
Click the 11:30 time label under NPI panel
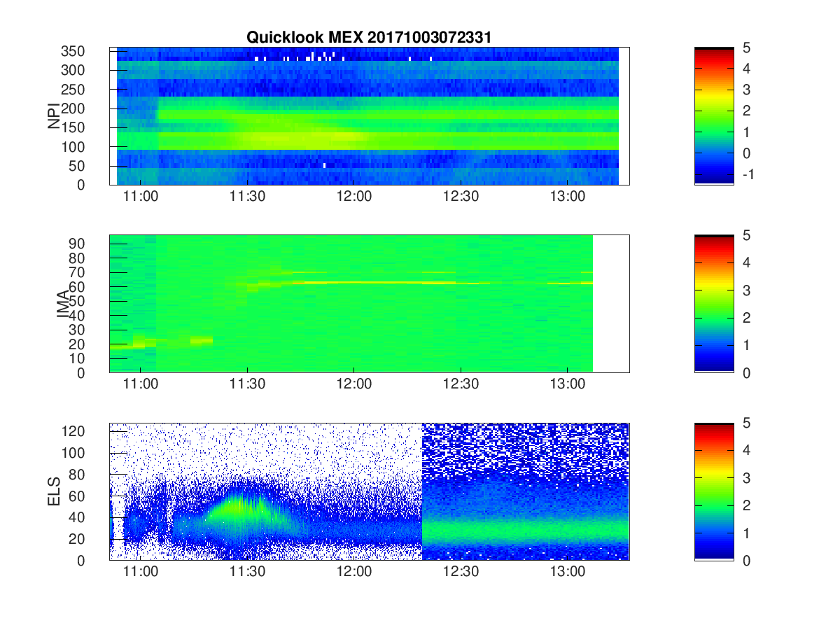pos(247,197)
